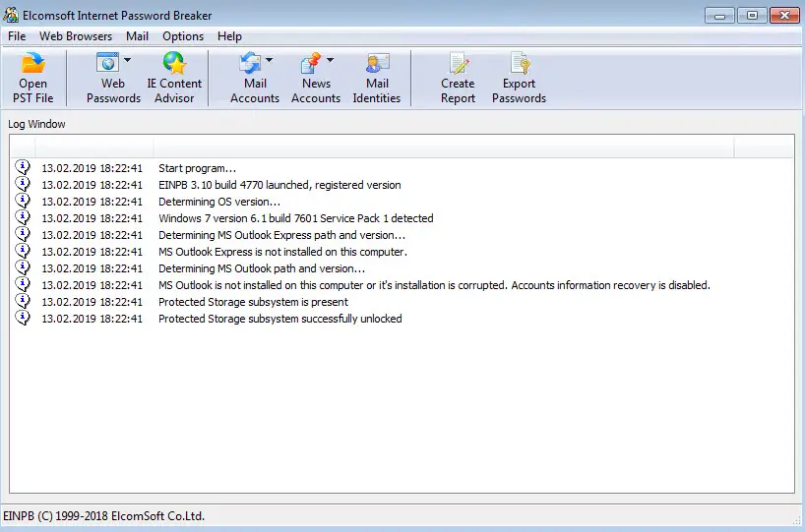Click the log timestamp column header

coord(93,147)
